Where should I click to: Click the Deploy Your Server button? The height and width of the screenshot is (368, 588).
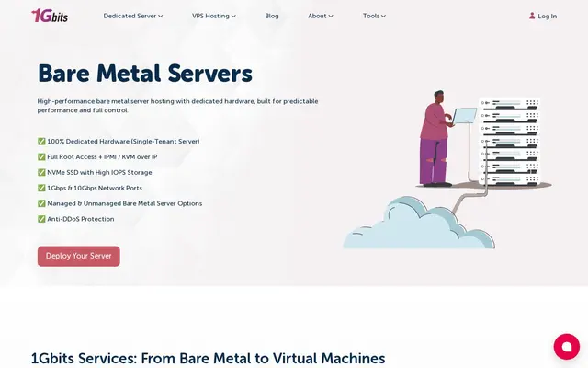[x=79, y=256]
